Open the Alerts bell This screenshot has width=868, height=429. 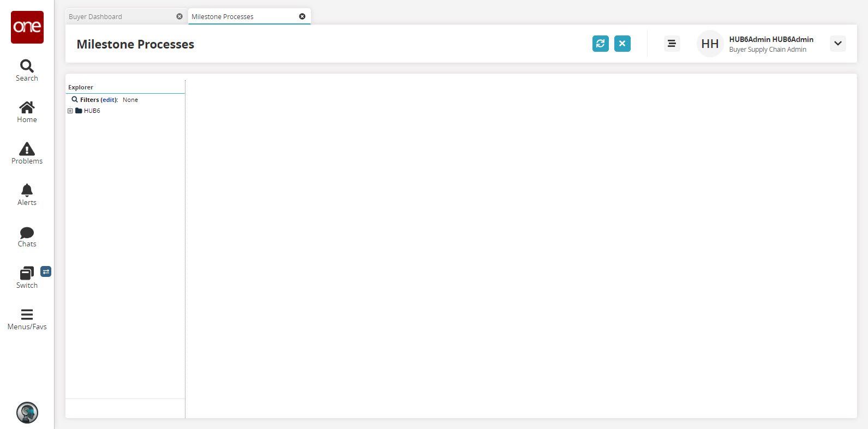click(27, 195)
